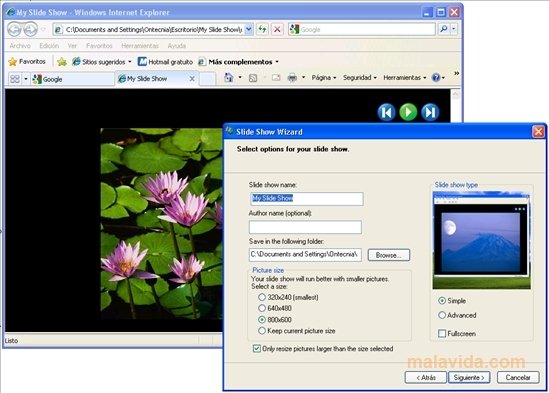The width and height of the screenshot is (549, 393).
Task: Go back with the Internet Explorer back arrow
Action: tap(14, 29)
